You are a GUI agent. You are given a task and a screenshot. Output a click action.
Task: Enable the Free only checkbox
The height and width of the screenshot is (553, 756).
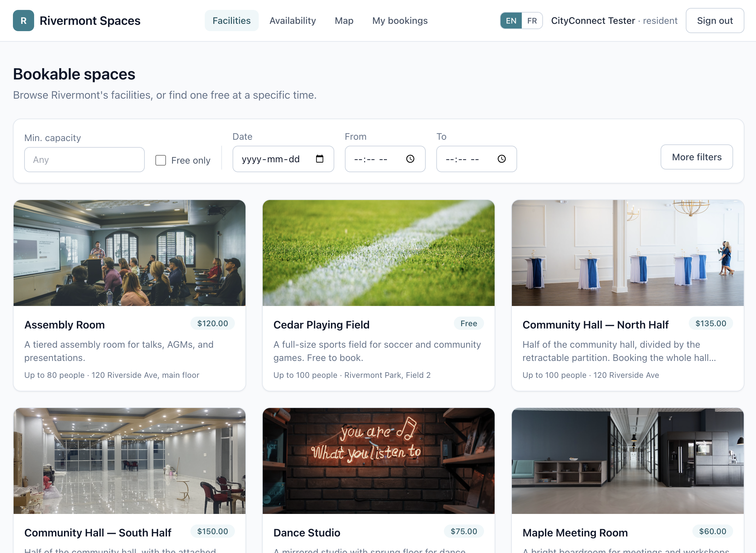point(161,160)
